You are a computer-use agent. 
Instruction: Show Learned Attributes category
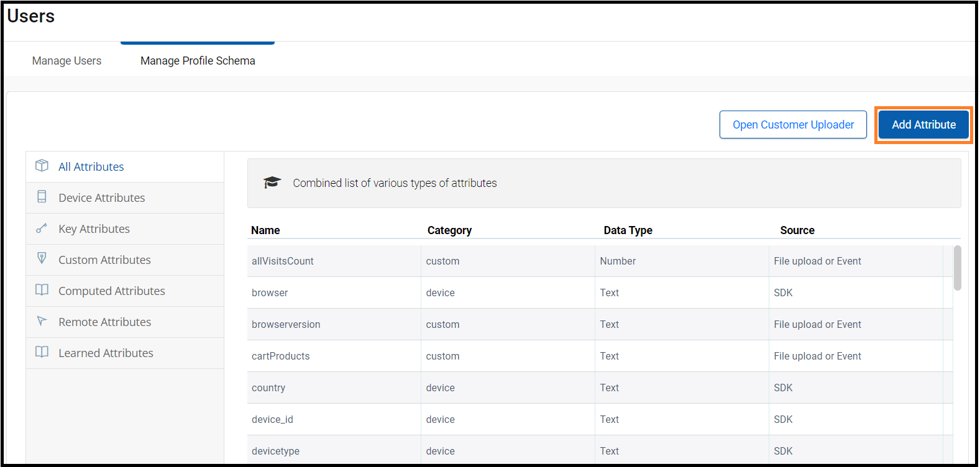[125, 353]
